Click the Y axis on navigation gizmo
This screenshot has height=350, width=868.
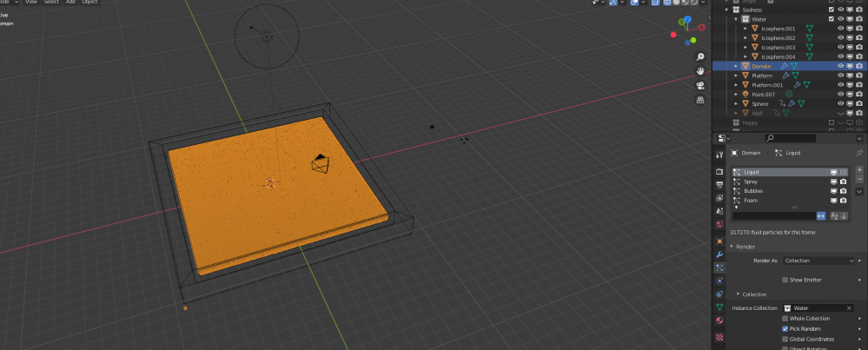(x=681, y=23)
